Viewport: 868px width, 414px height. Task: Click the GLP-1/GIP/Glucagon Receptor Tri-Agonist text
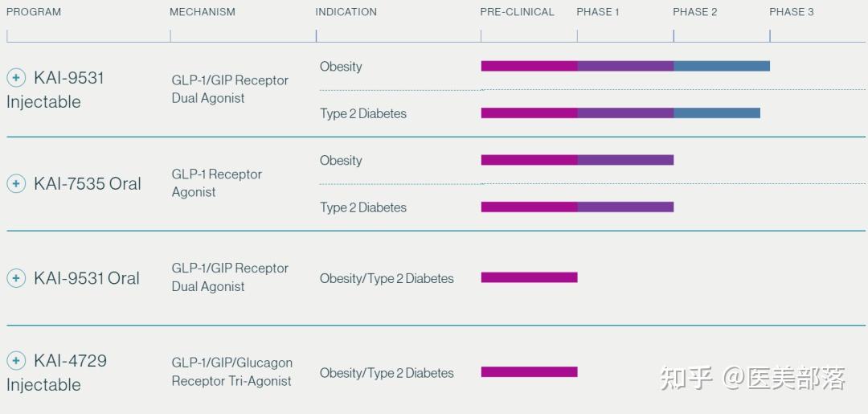(x=231, y=372)
